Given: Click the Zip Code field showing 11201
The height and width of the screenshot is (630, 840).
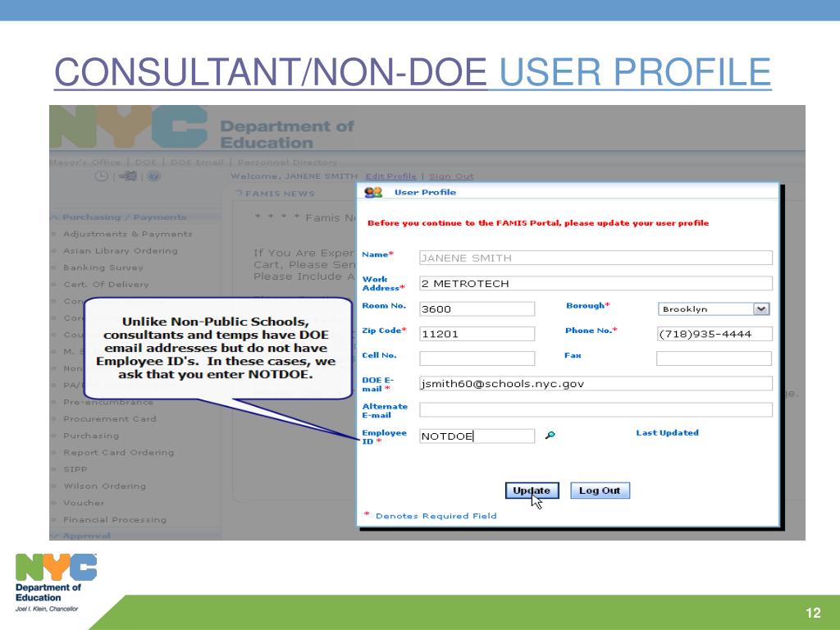Looking at the screenshot, I should coord(477,334).
